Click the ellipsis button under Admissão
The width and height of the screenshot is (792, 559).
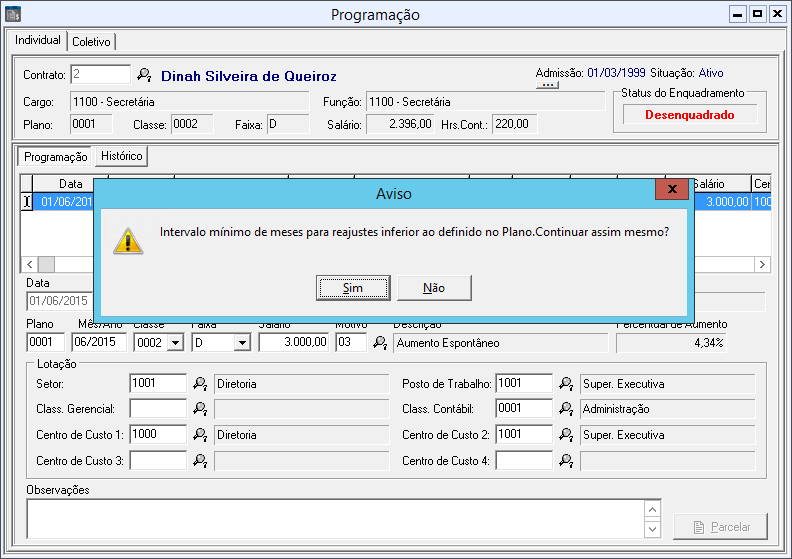[547, 86]
